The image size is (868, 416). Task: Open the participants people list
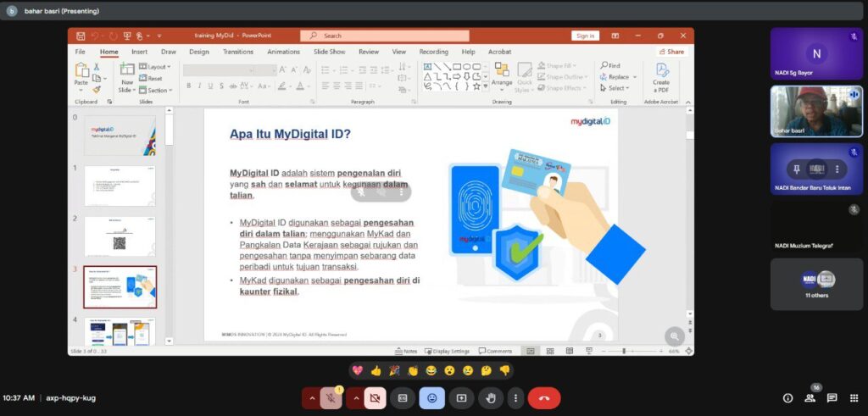pyautogui.click(x=810, y=398)
